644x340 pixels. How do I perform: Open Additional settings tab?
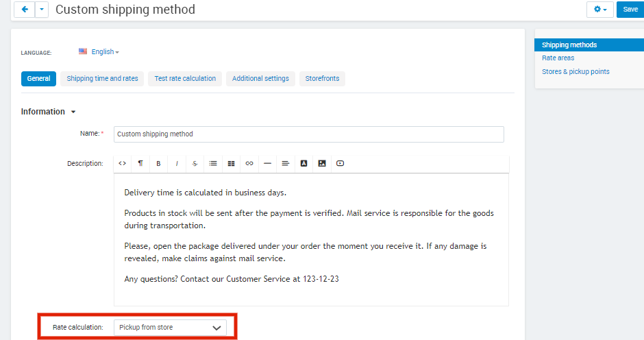(x=260, y=79)
